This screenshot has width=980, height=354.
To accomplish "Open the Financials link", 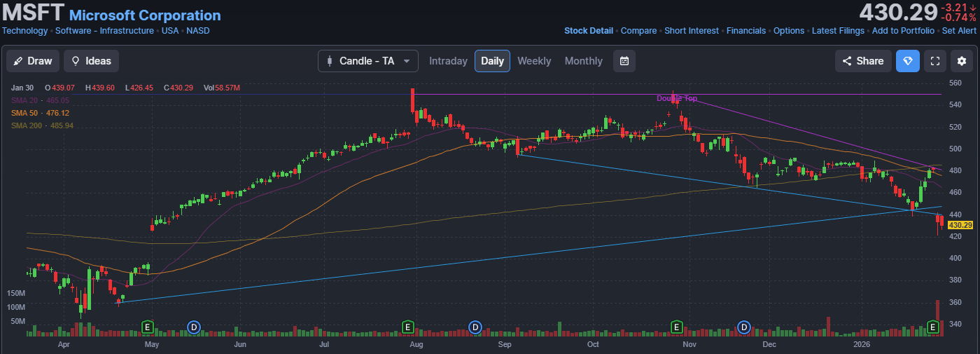I will [746, 31].
